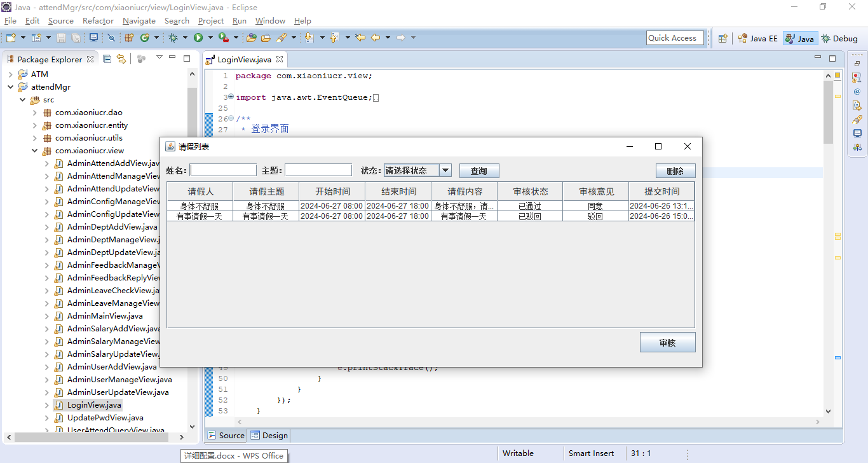This screenshot has height=463, width=868.
Task: Click the 删除 button in the 请假列表 dialog
Action: [675, 171]
